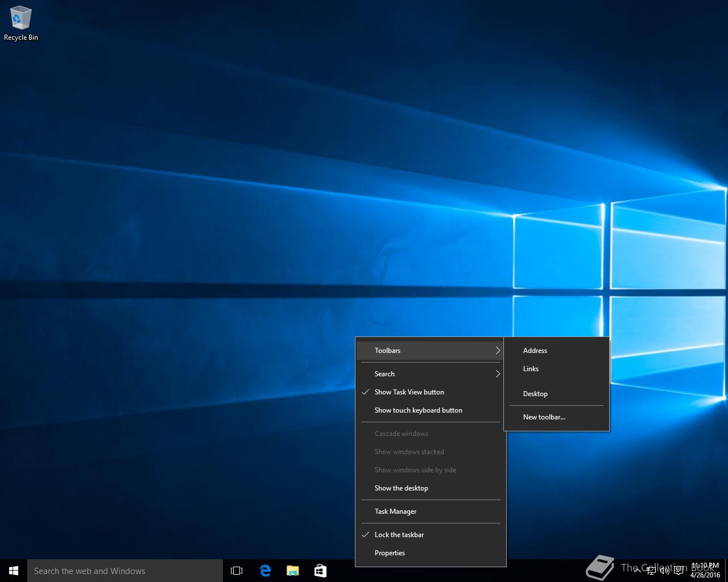Uncheck Show Task View button
Screen dimensions: 728x582
coord(409,392)
